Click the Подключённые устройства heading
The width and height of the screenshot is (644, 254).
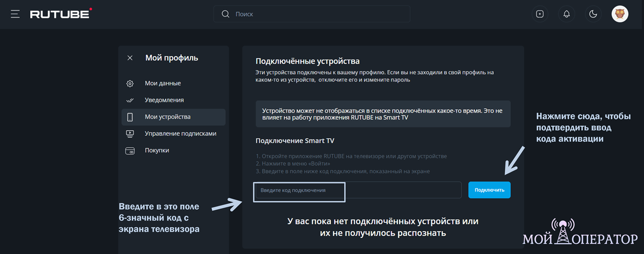[308, 61]
